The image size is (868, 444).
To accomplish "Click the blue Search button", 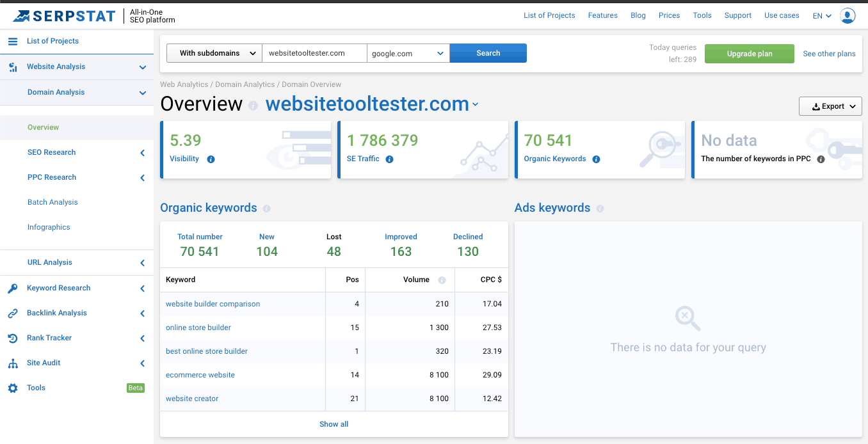I will pyautogui.click(x=488, y=53).
